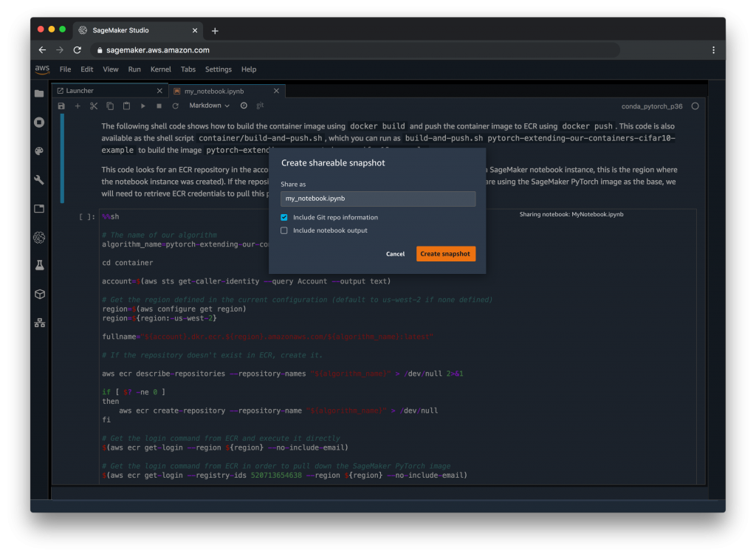
Task: Click the clock icon in notebook toolbar
Action: click(244, 106)
